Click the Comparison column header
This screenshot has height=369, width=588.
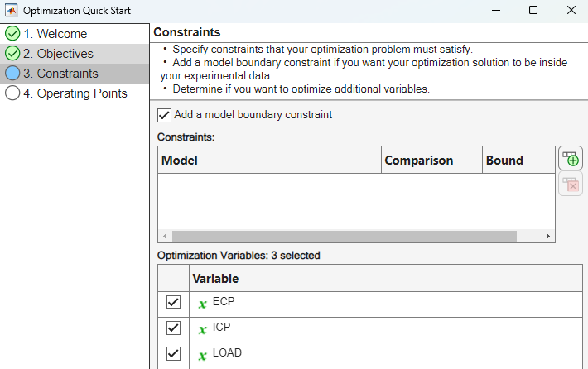431,160
